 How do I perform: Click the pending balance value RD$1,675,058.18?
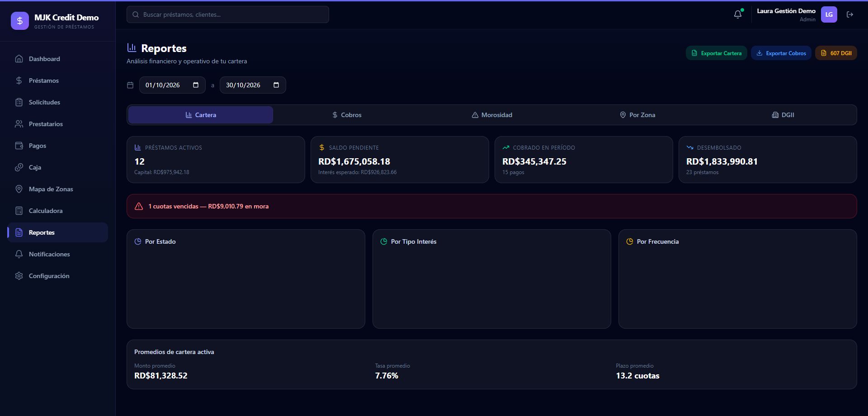354,161
